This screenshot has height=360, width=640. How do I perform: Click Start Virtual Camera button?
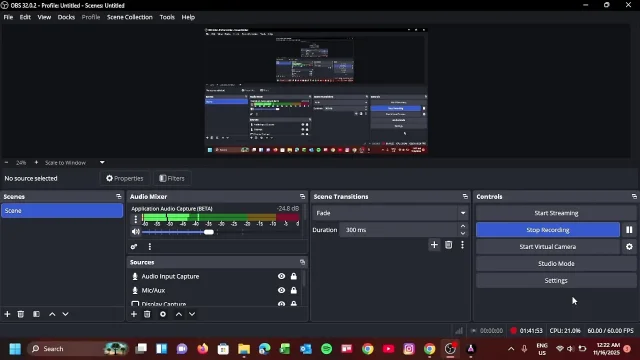point(548,247)
